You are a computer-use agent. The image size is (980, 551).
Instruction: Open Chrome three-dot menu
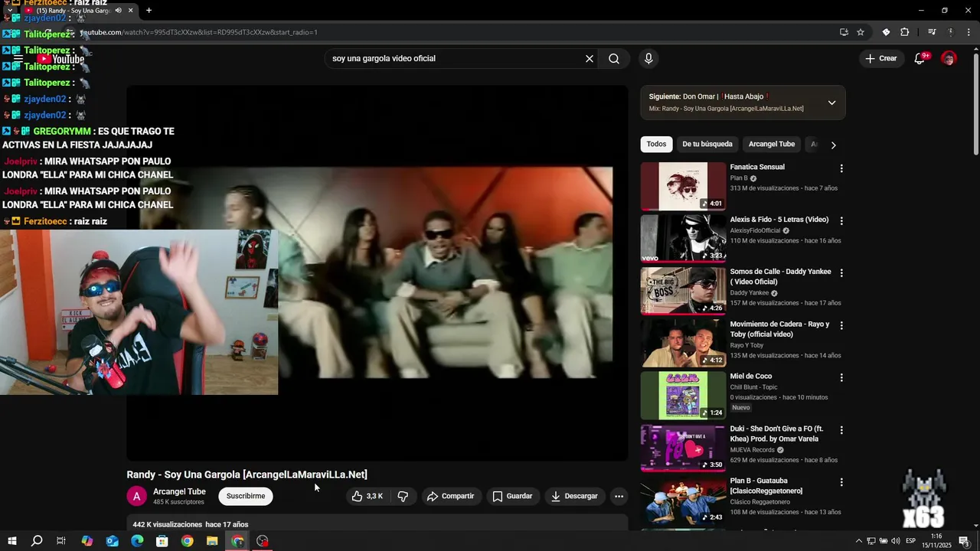[x=969, y=32]
